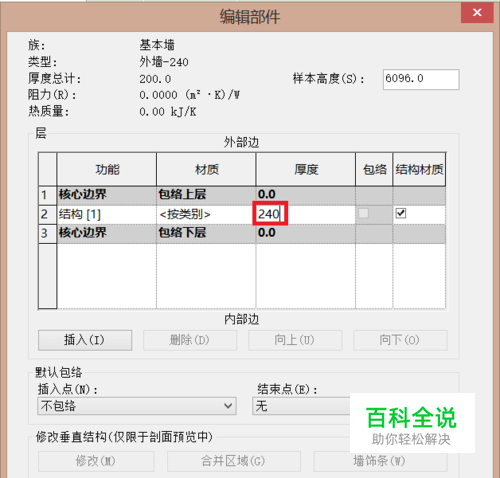Click the 200.0 total thickness value
The width and height of the screenshot is (500, 478).
tap(155, 79)
